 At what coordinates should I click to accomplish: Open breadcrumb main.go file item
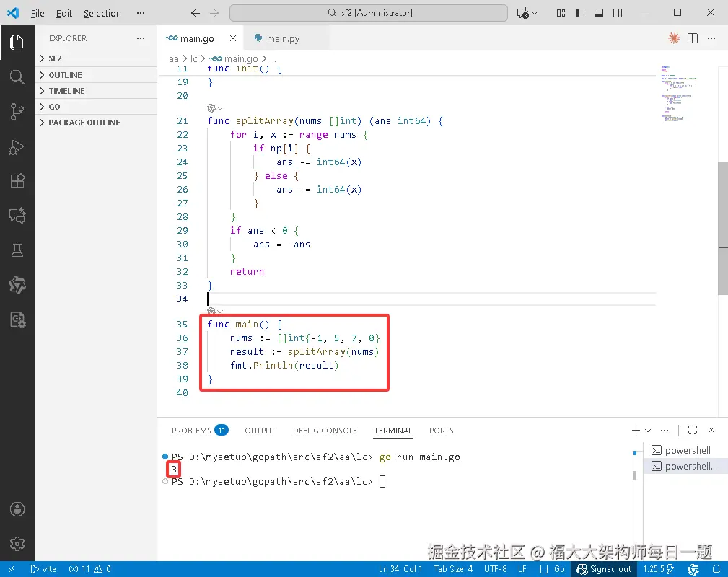click(234, 58)
